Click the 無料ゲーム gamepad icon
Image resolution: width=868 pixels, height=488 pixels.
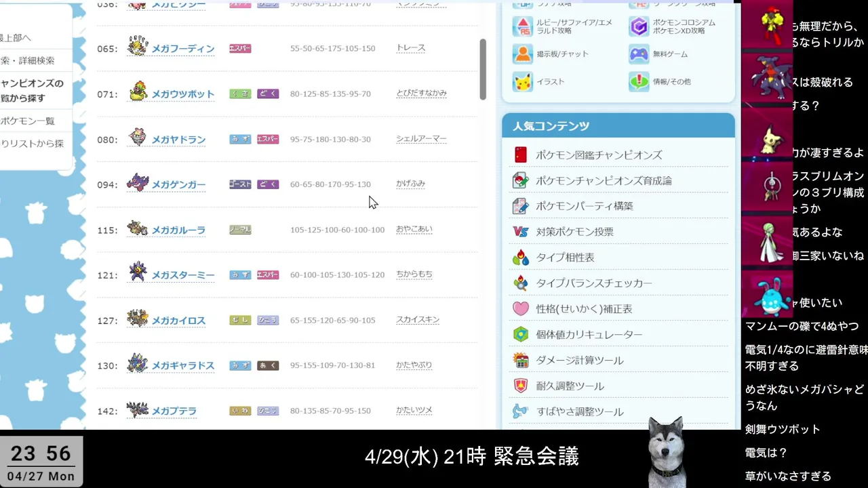pyautogui.click(x=639, y=54)
